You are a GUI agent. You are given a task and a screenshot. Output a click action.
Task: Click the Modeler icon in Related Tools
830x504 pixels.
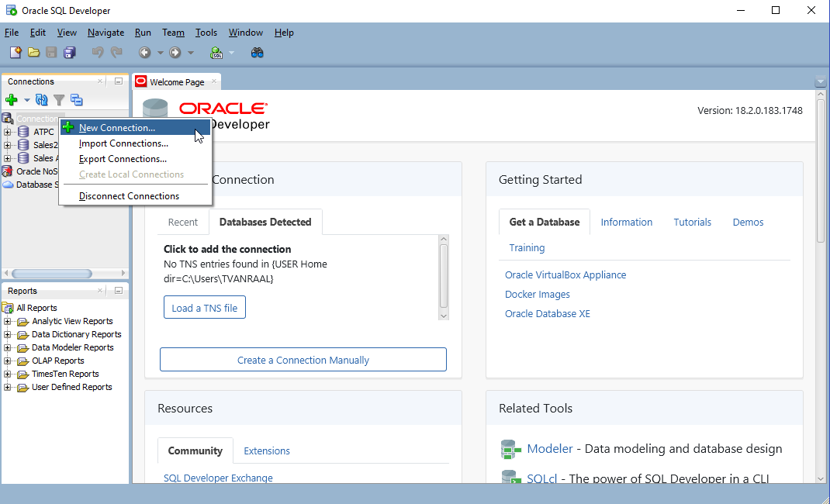point(511,450)
